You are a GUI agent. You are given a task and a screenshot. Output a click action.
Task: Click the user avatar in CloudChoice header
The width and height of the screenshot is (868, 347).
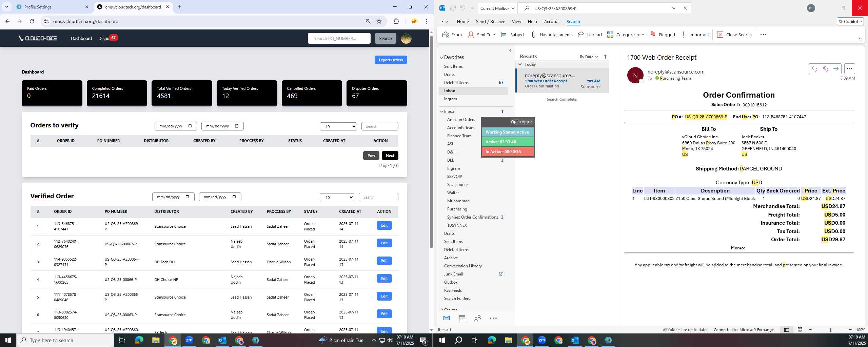[406, 38]
